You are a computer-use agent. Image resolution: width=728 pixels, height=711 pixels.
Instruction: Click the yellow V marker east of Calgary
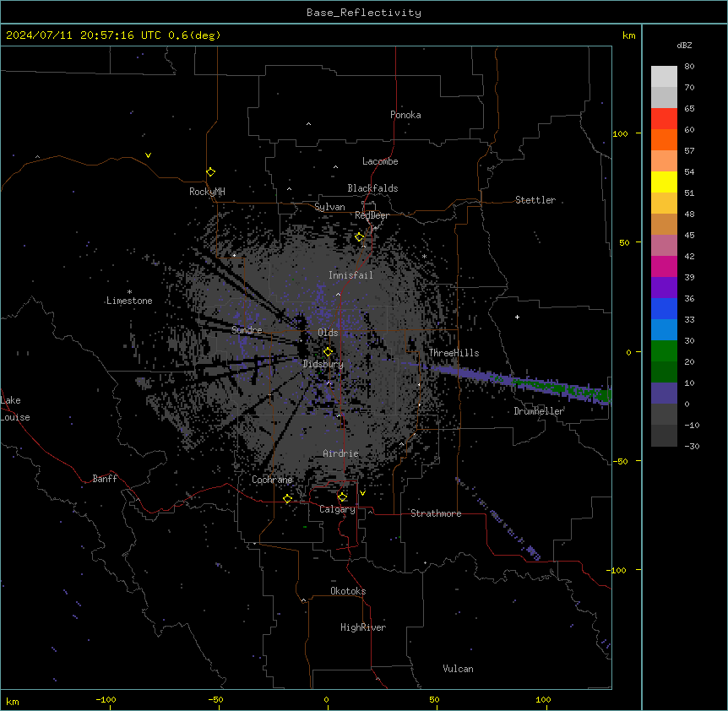[362, 493]
